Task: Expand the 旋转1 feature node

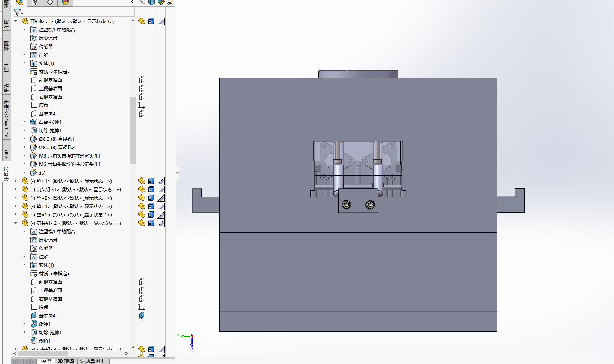Action: tap(24, 324)
